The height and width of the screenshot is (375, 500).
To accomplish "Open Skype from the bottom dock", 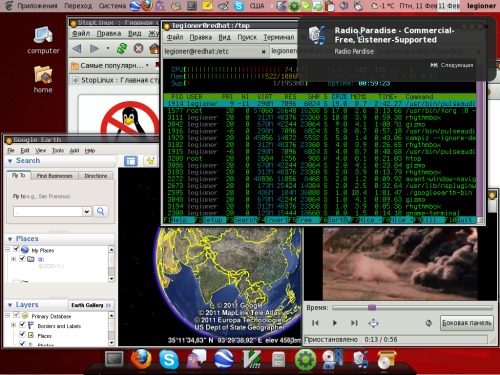I will [169, 360].
